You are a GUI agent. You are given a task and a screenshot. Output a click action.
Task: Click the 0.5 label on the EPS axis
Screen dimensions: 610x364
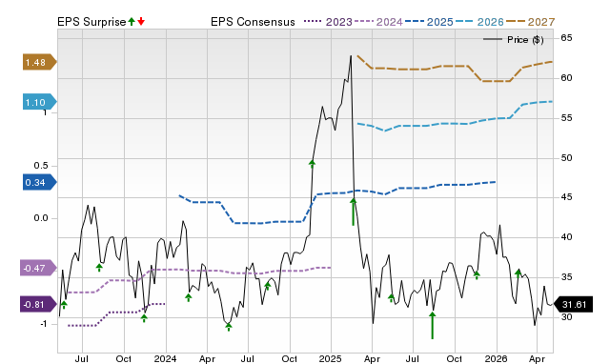pyautogui.click(x=41, y=166)
